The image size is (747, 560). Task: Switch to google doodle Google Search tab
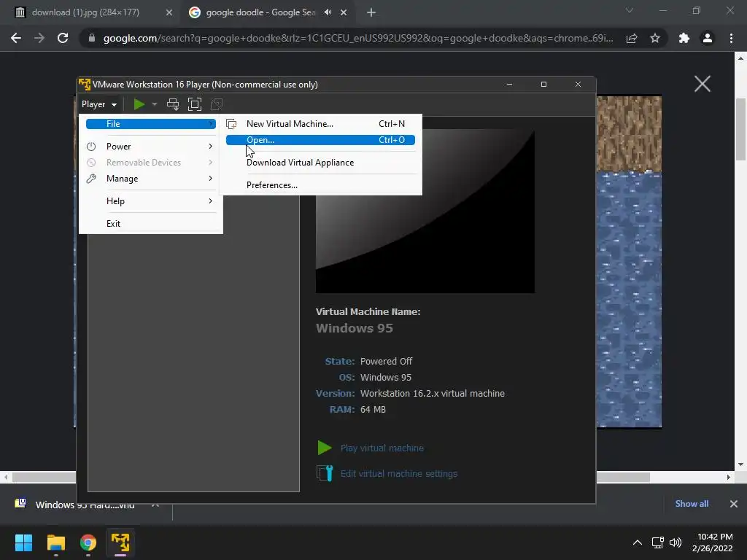pyautogui.click(x=260, y=12)
